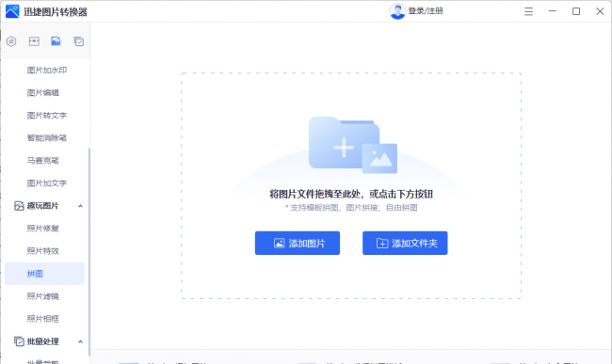Image resolution: width=612 pixels, height=364 pixels.
Task: Open the hamburger menu icon
Action: (x=528, y=11)
